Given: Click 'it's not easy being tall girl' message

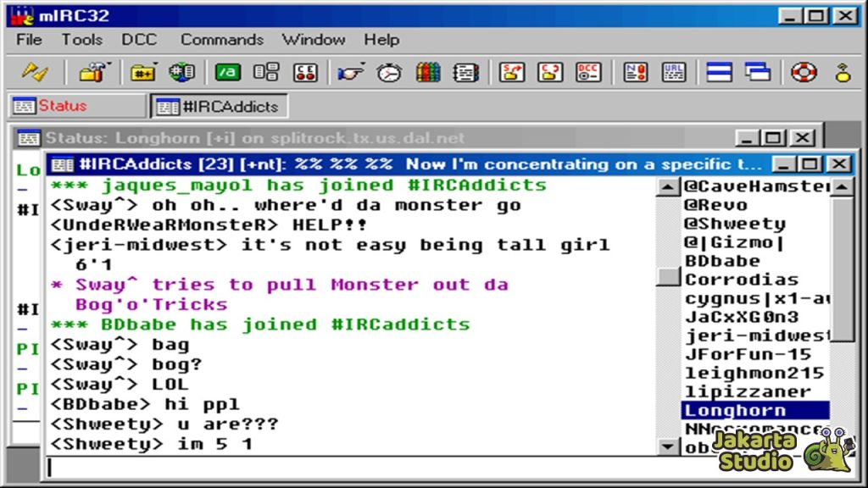Looking at the screenshot, I should point(331,254).
